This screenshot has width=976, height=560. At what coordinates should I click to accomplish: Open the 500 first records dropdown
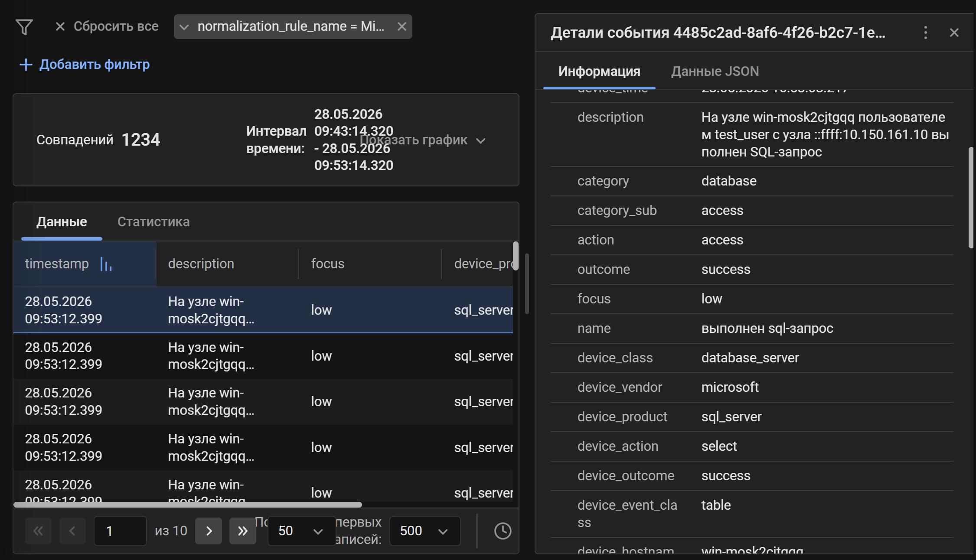[x=425, y=531]
